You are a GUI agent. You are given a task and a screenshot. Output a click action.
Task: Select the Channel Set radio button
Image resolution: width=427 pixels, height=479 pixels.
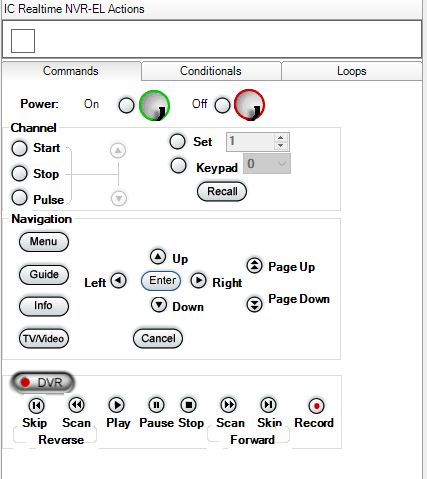point(177,141)
